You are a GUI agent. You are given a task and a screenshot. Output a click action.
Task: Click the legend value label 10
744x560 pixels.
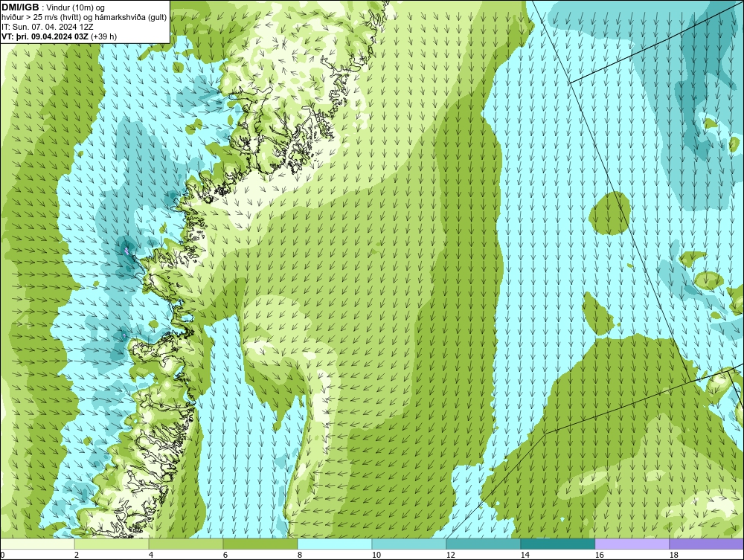point(376,555)
